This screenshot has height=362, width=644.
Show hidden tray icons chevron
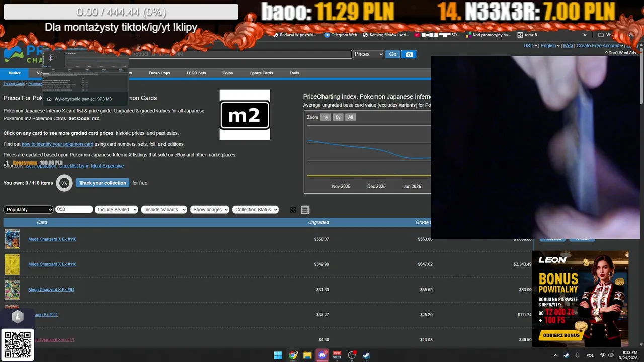[x=555, y=355]
